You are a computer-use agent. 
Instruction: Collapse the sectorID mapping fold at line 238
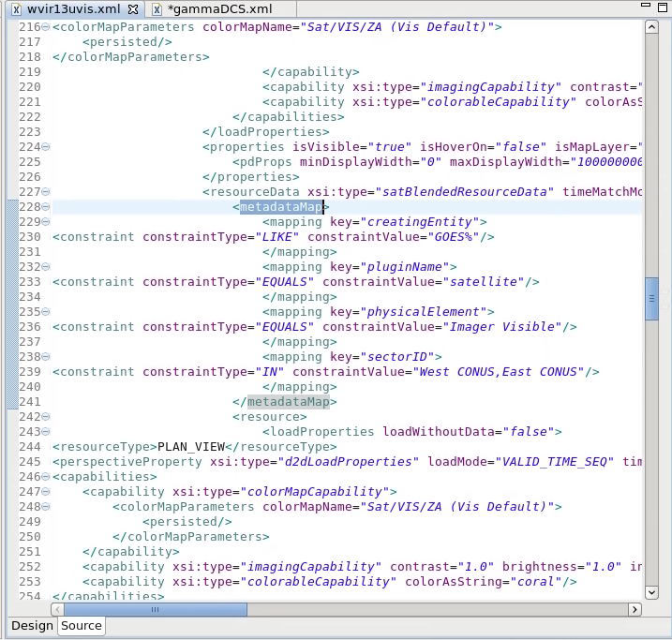tap(45, 357)
